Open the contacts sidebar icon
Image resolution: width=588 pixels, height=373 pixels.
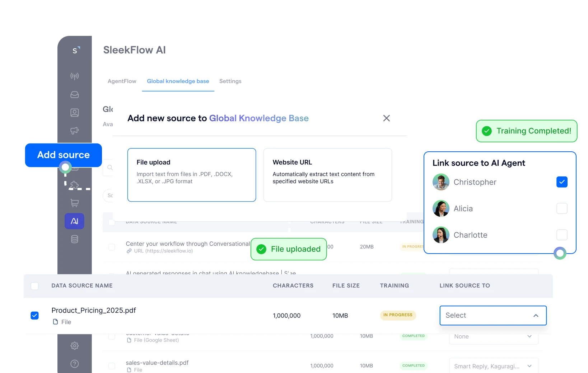tap(75, 113)
